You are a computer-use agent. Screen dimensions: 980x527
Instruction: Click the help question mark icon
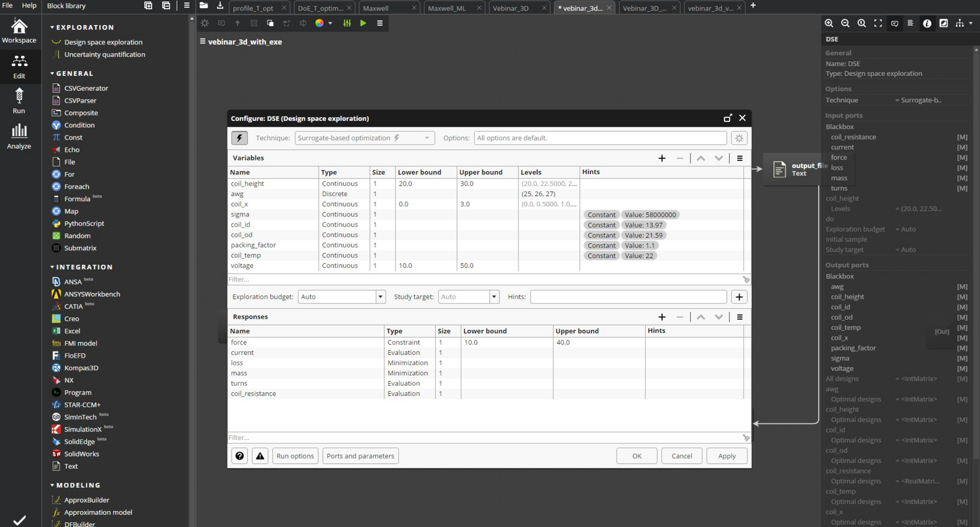(x=240, y=456)
